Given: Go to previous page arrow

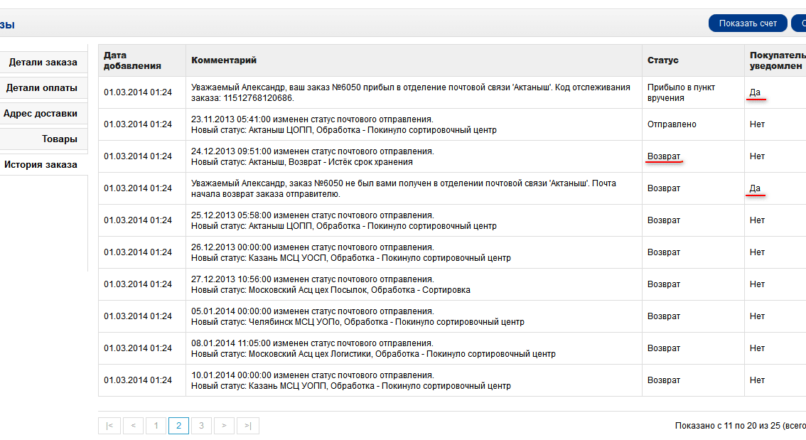Looking at the screenshot, I should point(133,426).
